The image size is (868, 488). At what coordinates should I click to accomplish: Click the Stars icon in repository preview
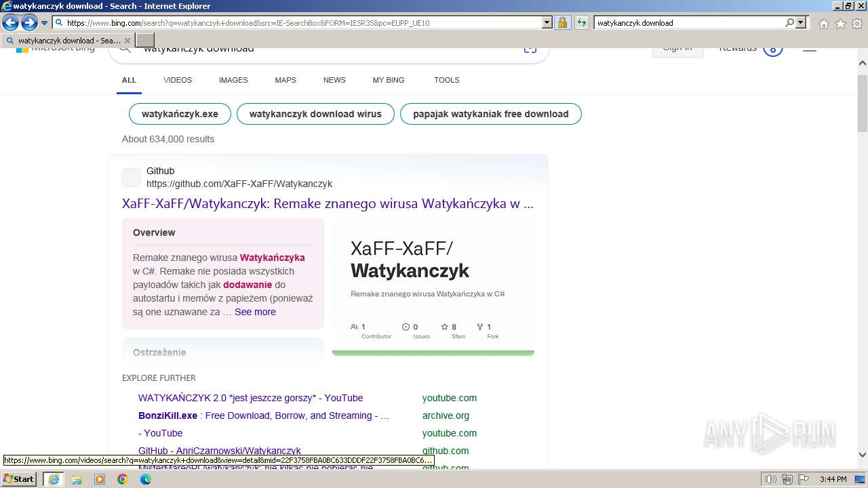coord(445,327)
